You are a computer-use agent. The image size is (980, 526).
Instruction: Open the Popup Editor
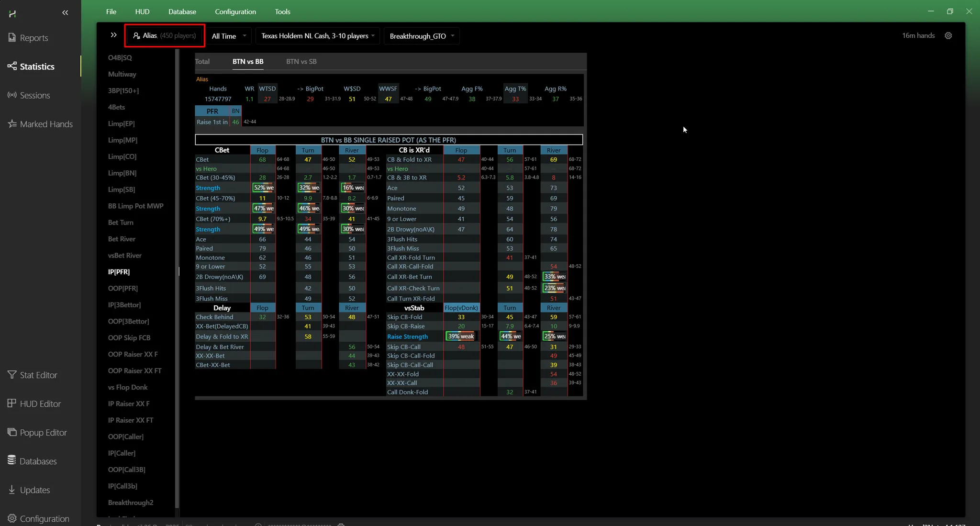[43, 433]
